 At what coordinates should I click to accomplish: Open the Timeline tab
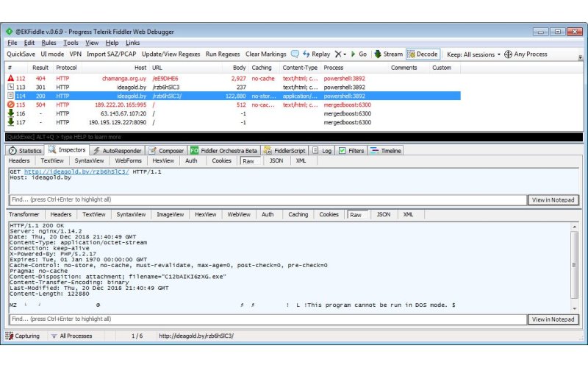386,150
